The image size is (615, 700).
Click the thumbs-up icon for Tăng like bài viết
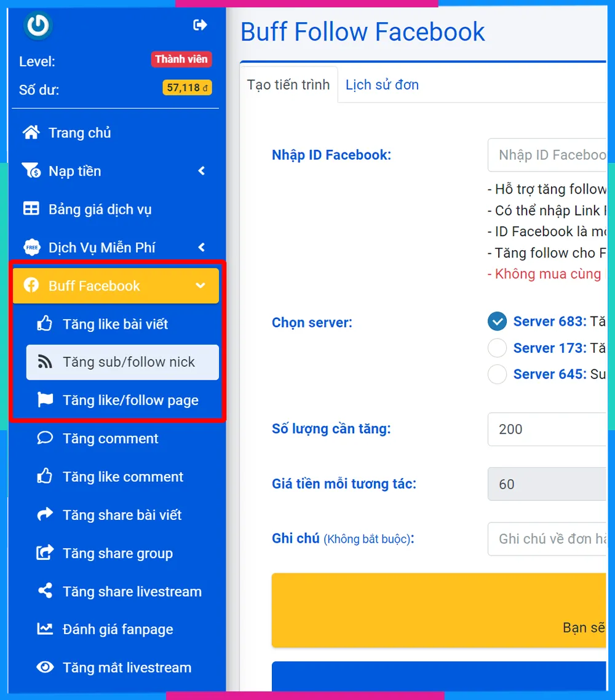(x=44, y=324)
